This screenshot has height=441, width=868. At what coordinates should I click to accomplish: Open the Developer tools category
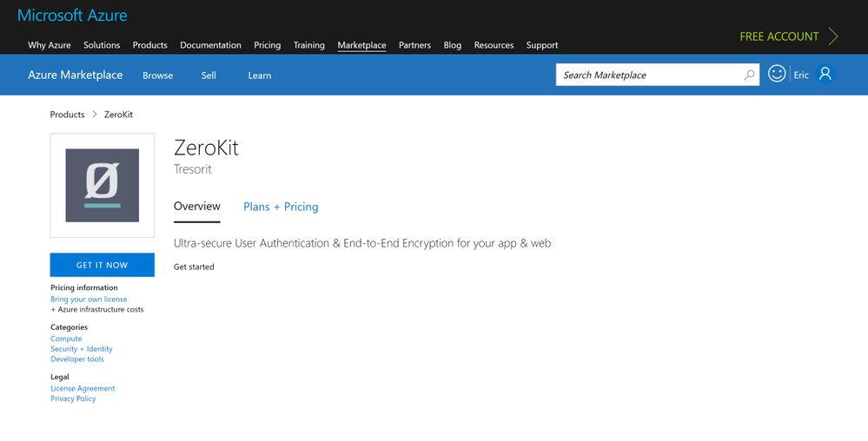[x=77, y=359]
